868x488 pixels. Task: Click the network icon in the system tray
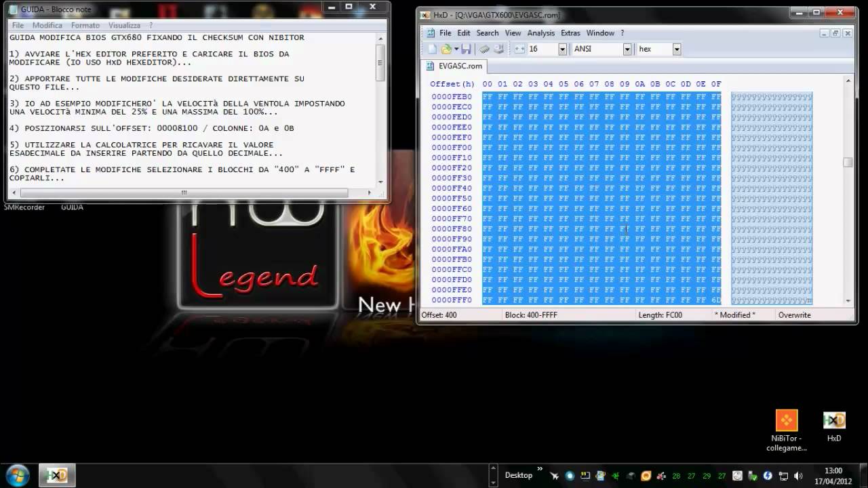[x=783, y=476]
